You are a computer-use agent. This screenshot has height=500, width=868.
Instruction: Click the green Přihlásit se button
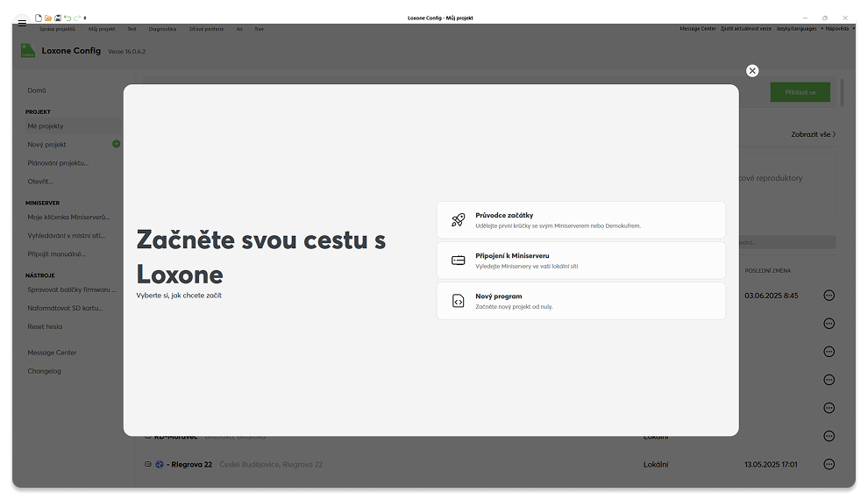[800, 92]
